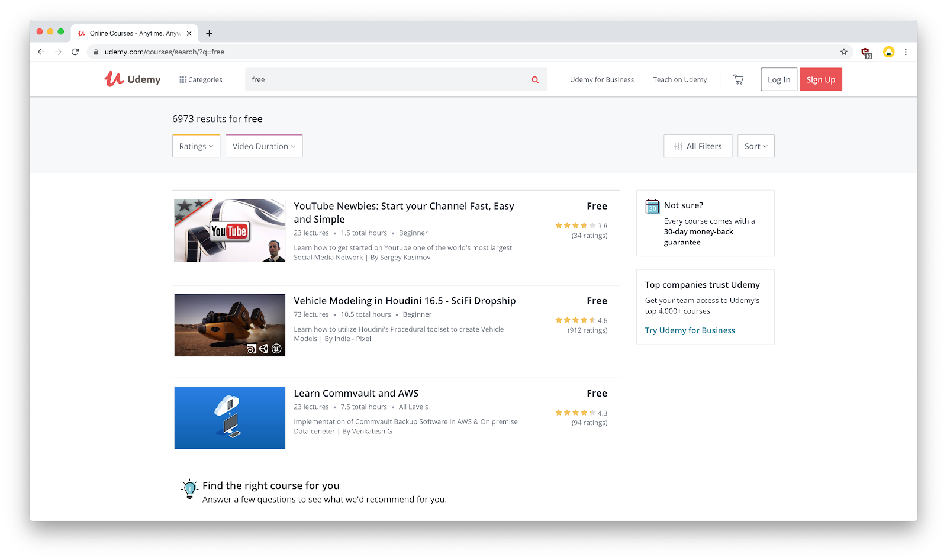947x560 pixels.
Task: Click the 30-day calendar icon
Action: pyautogui.click(x=652, y=206)
